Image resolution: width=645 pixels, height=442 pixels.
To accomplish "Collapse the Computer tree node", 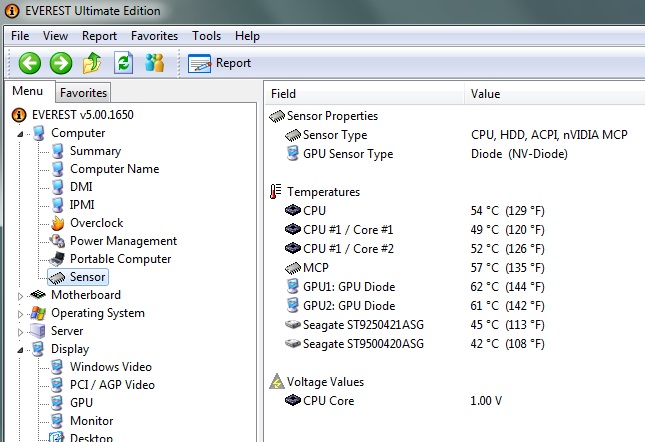I will pyautogui.click(x=20, y=134).
